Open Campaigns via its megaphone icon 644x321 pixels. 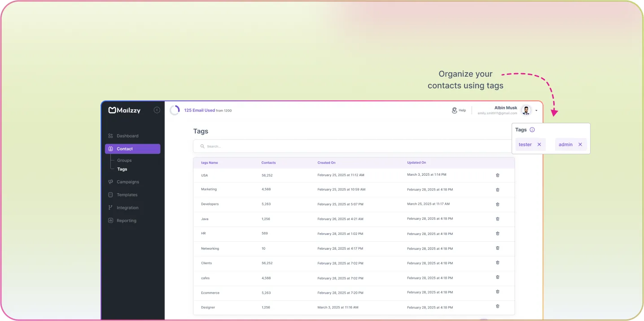(110, 182)
